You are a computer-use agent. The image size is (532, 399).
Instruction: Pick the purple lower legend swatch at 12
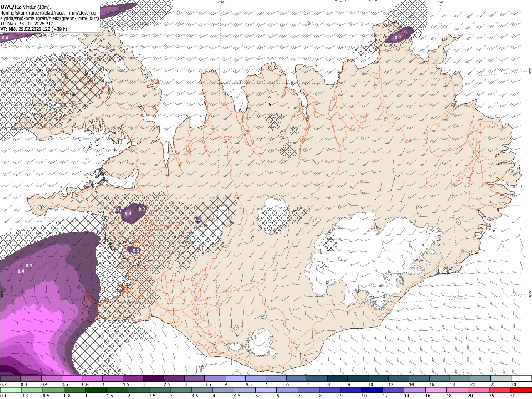[393, 390]
